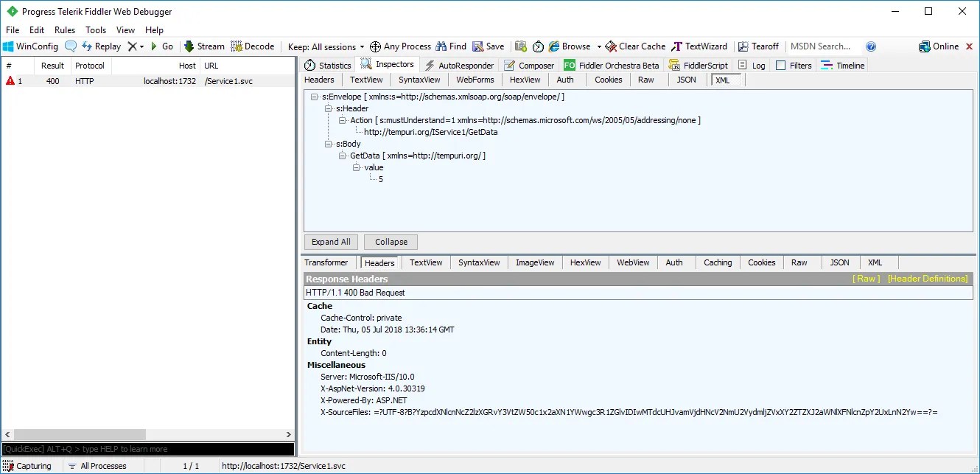Click the QuickExec command input box
The height and width of the screenshot is (474, 980).
click(x=147, y=449)
